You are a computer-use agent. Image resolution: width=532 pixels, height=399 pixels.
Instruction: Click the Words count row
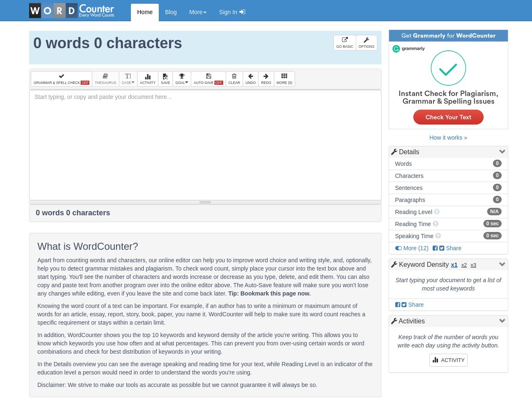coord(448,164)
